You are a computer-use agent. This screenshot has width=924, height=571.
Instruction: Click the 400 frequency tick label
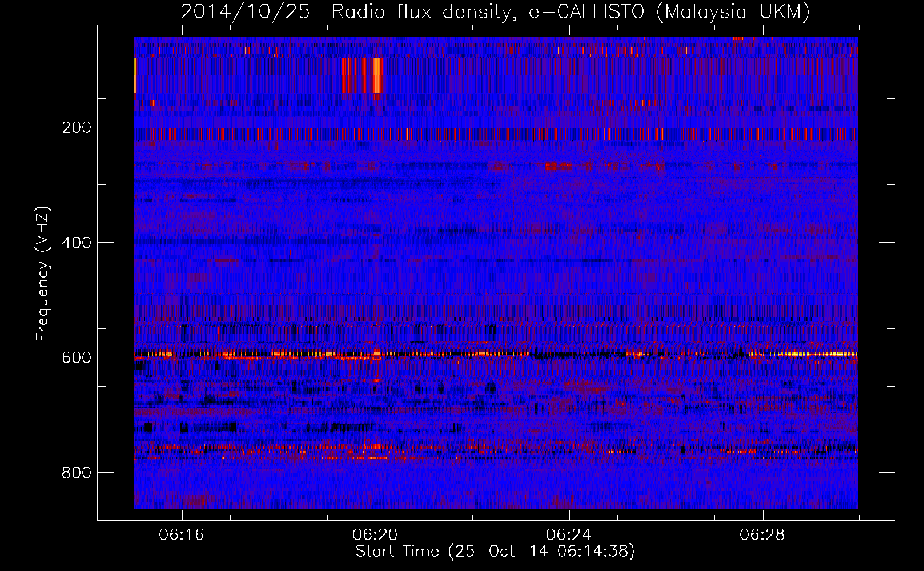76,243
